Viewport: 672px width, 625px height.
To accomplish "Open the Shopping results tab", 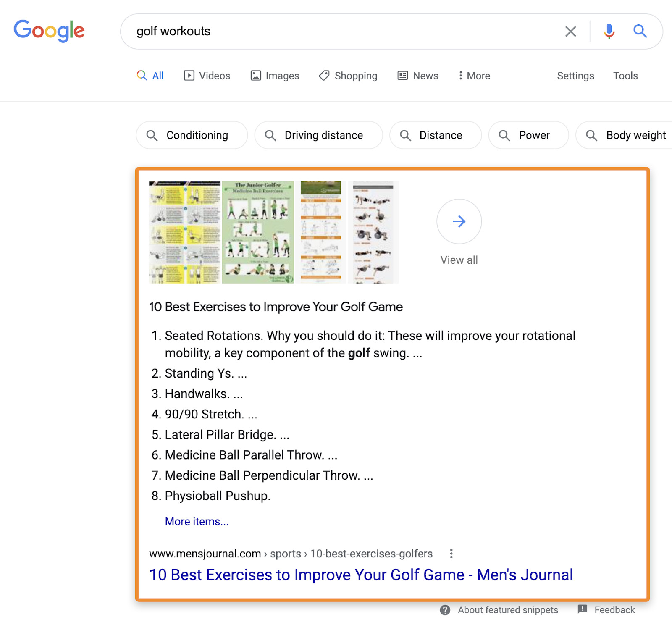I will [348, 76].
